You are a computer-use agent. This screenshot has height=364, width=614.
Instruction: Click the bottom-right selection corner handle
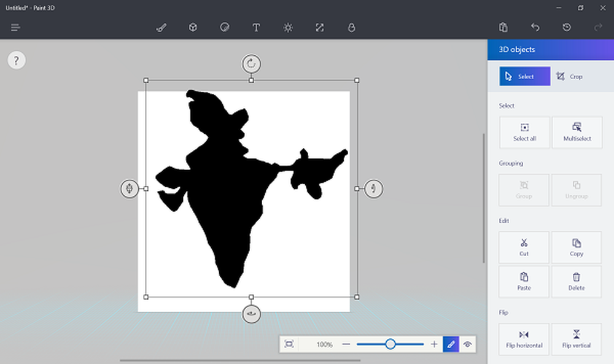(357, 297)
